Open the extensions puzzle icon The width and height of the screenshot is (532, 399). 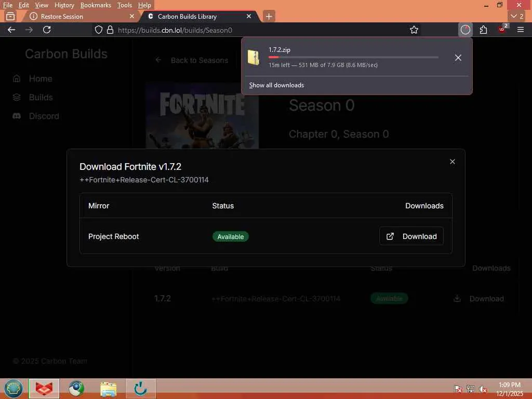484,30
